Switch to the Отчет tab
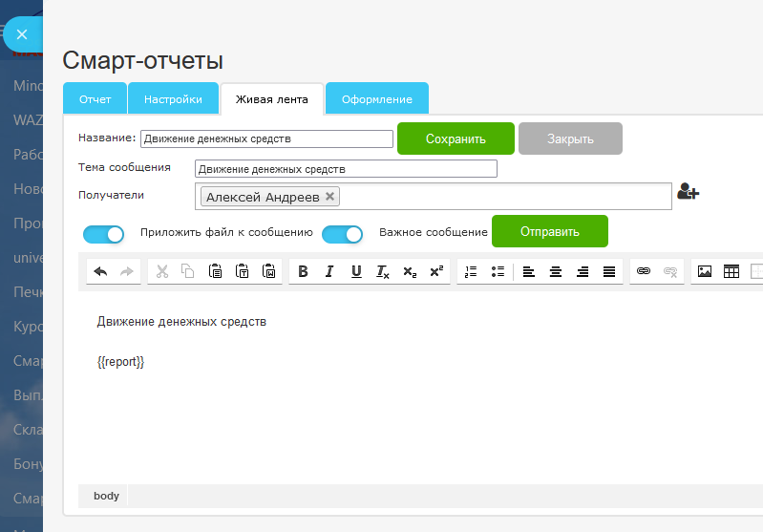The height and width of the screenshot is (532, 763). 95,99
